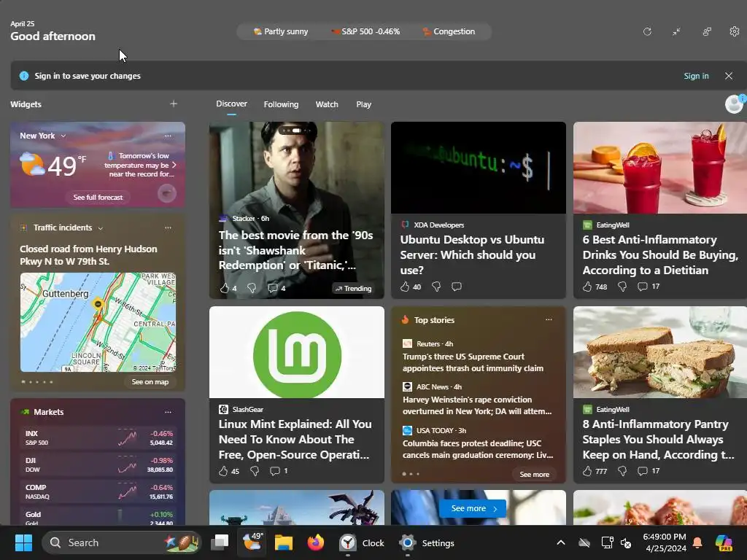
Task: Open the profile avatar icon
Action: tap(734, 104)
